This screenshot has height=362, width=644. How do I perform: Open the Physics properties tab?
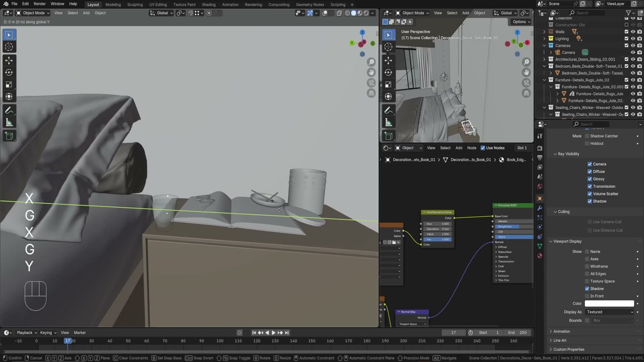540,227
